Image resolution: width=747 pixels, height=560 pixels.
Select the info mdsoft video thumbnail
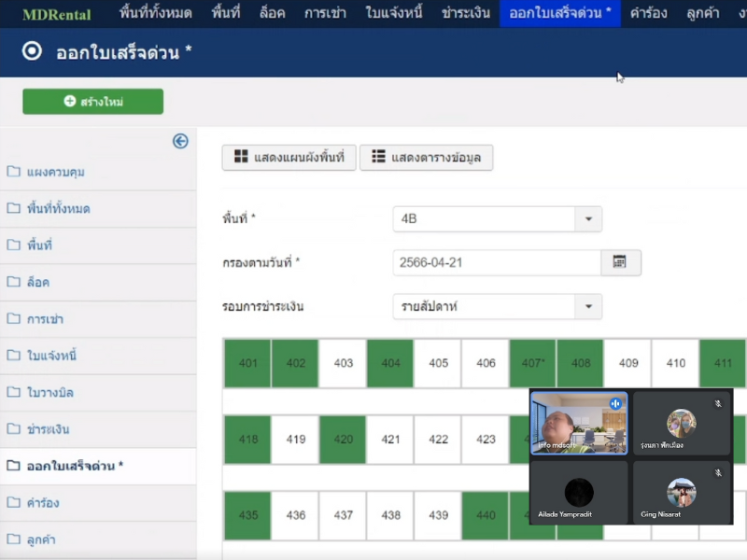[578, 423]
